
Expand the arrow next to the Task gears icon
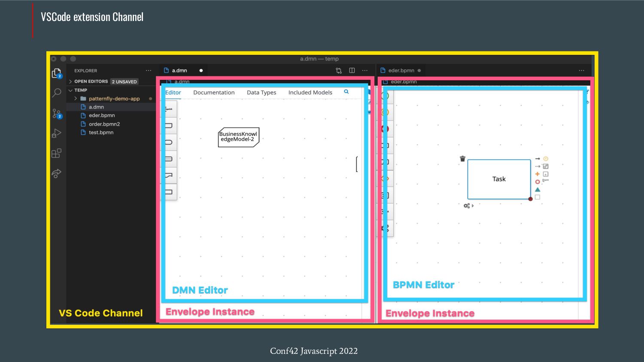coord(473,206)
